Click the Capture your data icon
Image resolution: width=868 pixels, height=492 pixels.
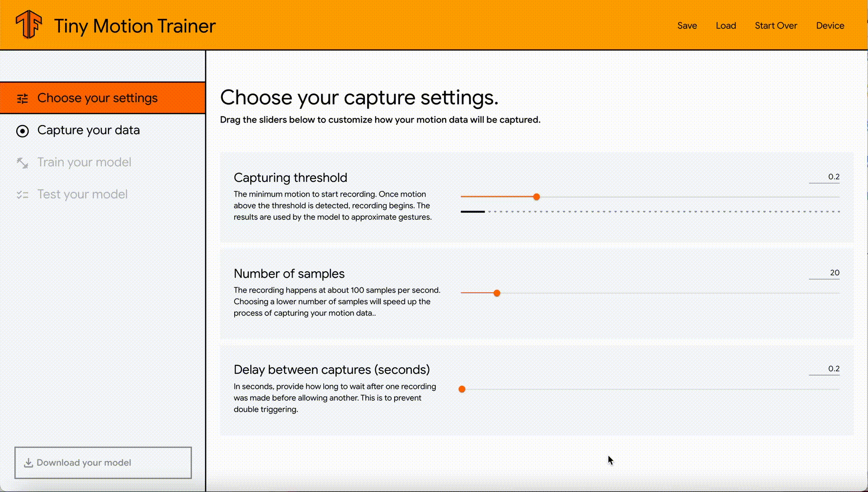[x=22, y=130]
